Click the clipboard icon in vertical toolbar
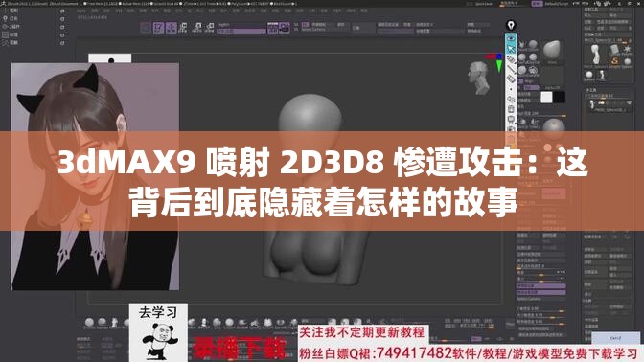This screenshot has height=362, width=644. coord(511,109)
